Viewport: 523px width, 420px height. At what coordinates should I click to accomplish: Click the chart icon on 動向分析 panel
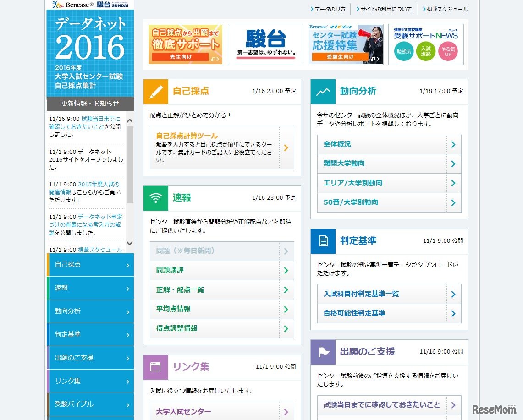tap(323, 92)
